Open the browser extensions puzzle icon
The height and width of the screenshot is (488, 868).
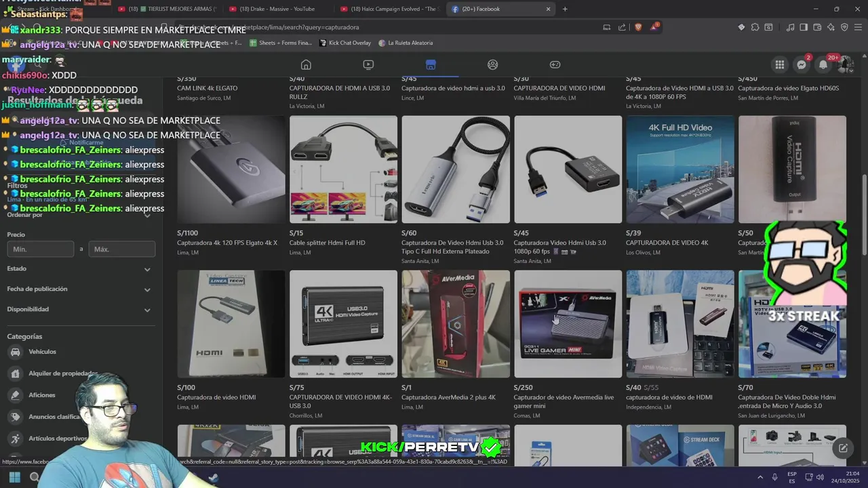[755, 27]
